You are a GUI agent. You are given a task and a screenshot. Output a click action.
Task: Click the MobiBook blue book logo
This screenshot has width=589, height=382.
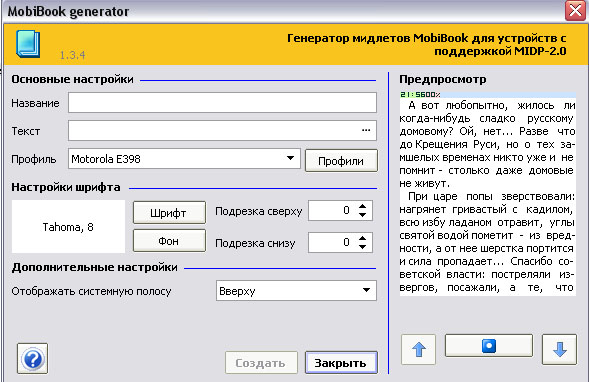[28, 44]
